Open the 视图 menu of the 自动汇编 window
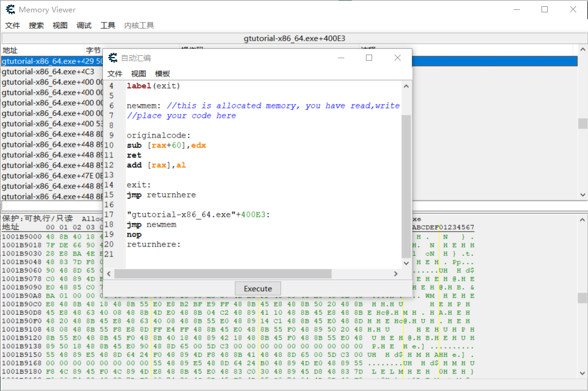 click(138, 73)
